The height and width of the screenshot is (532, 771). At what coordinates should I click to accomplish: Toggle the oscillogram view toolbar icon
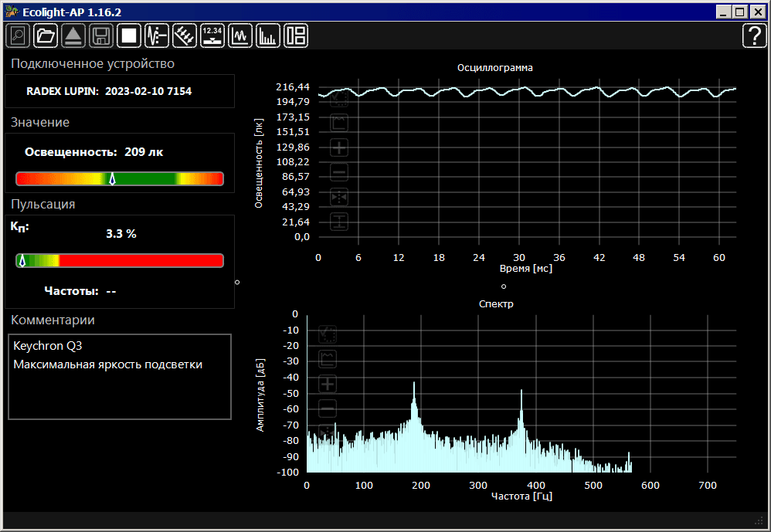[x=240, y=36]
